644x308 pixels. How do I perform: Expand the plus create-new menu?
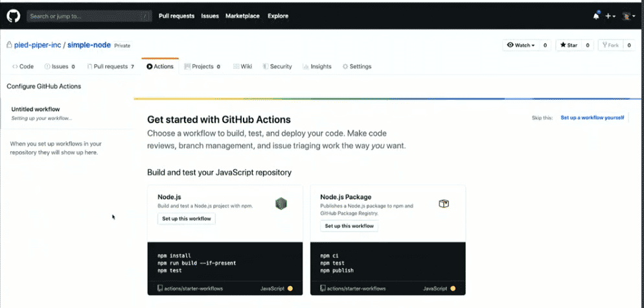(610, 16)
